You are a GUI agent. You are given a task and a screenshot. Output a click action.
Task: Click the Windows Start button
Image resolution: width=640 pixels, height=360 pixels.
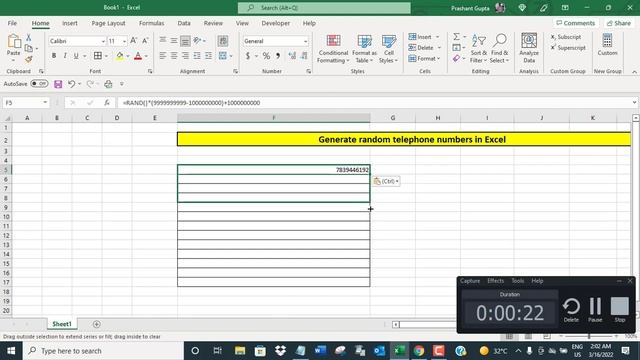click(11, 351)
